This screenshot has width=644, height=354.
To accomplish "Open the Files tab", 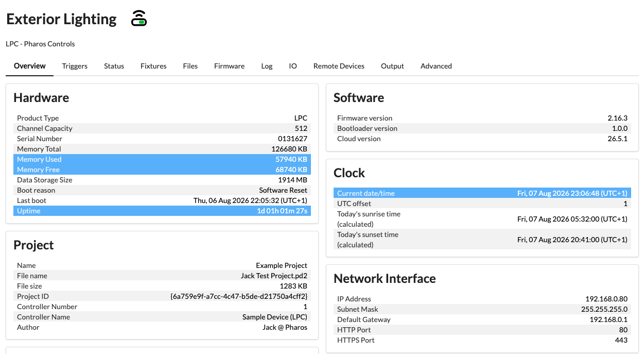I will point(190,66).
